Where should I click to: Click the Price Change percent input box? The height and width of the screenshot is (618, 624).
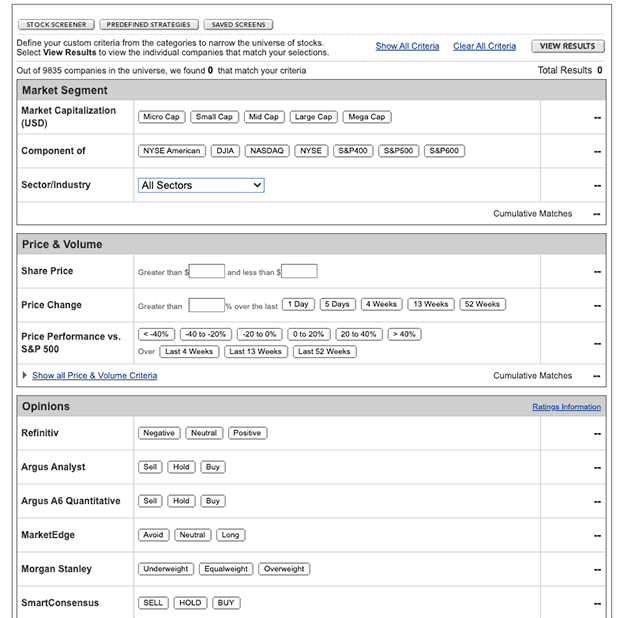coord(206,305)
